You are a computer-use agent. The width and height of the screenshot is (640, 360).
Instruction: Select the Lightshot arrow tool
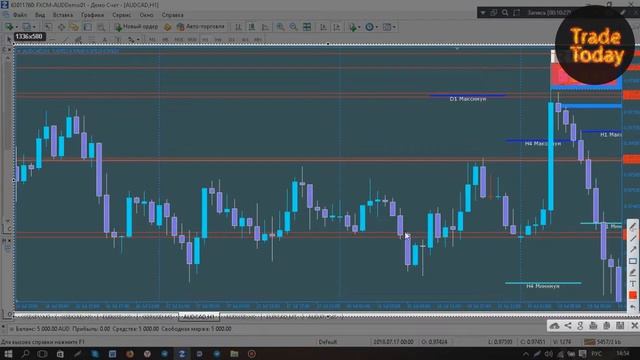[633, 249]
